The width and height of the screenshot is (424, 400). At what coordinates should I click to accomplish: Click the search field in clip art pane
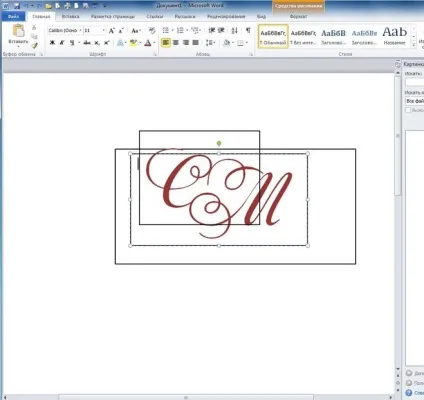[x=414, y=82]
